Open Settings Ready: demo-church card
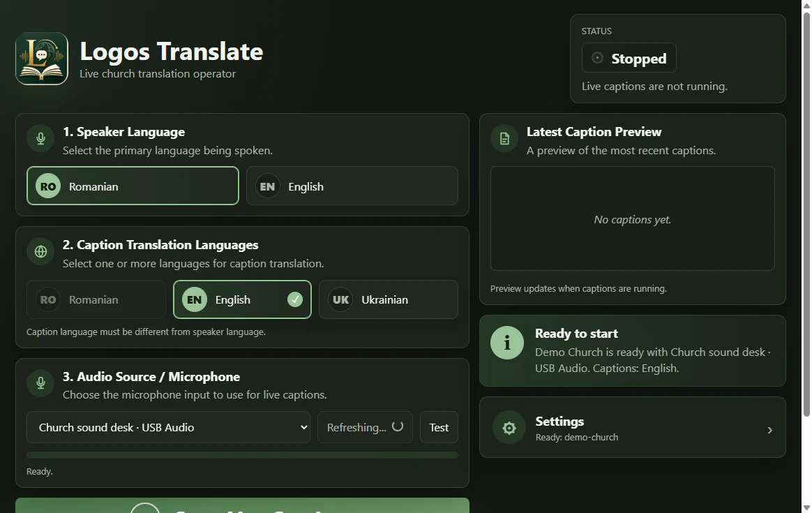Screen dimensions: 812x513 632,427
